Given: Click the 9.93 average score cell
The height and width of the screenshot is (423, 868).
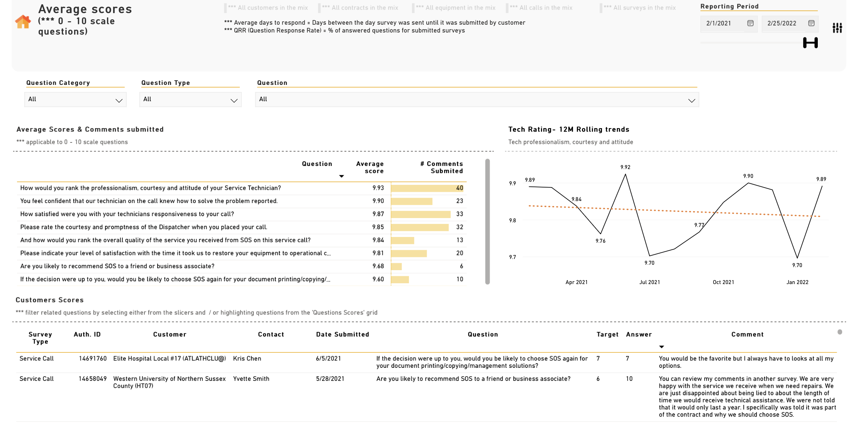Looking at the screenshot, I should (x=378, y=188).
